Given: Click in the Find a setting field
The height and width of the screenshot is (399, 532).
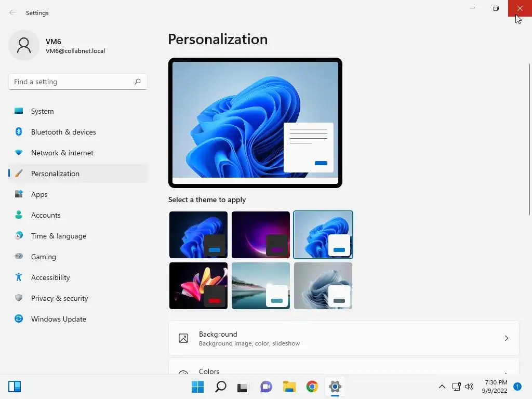Looking at the screenshot, I should [78, 82].
